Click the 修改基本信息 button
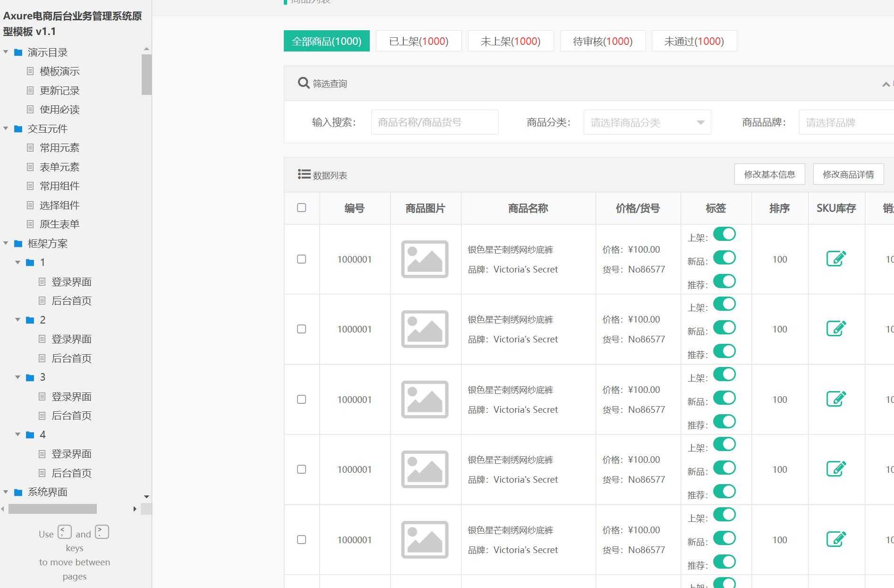 click(x=770, y=174)
